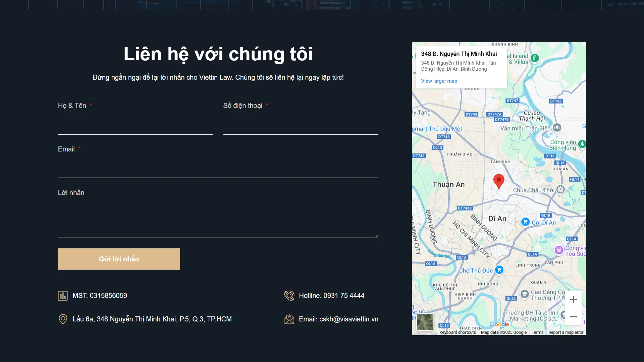Click the Chợ Thủ Đức market marker

499,270
